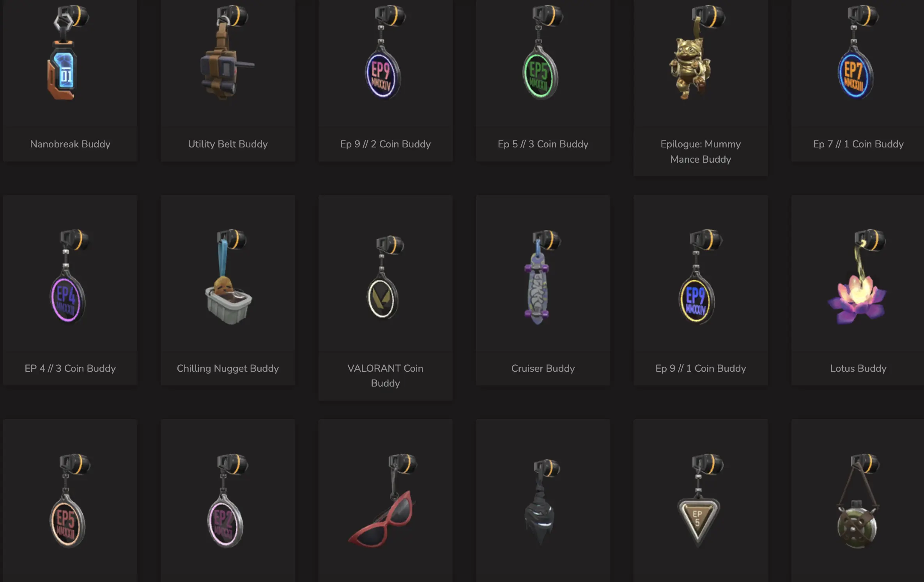Select the green EP5 coin buddy image
The width and height of the screenshot is (924, 582).
(542, 53)
